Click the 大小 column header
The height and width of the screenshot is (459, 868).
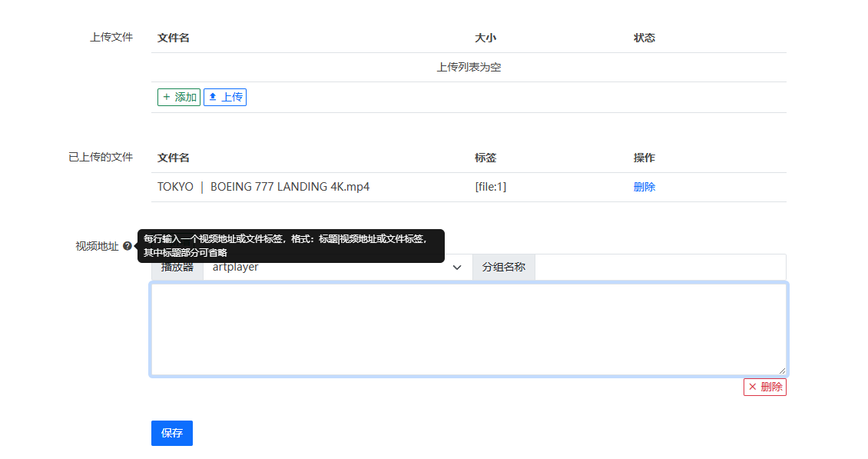(x=485, y=38)
